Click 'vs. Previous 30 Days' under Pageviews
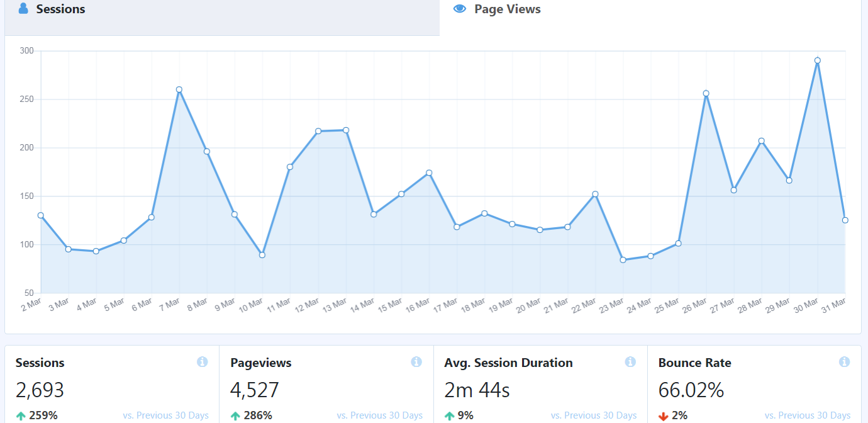The height and width of the screenshot is (423, 868). pyautogui.click(x=380, y=415)
